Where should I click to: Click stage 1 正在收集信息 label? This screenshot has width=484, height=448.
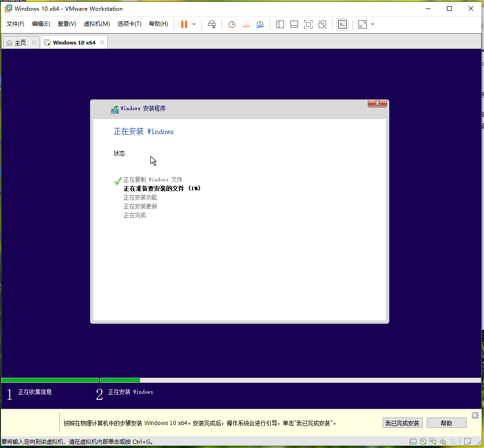(x=35, y=392)
